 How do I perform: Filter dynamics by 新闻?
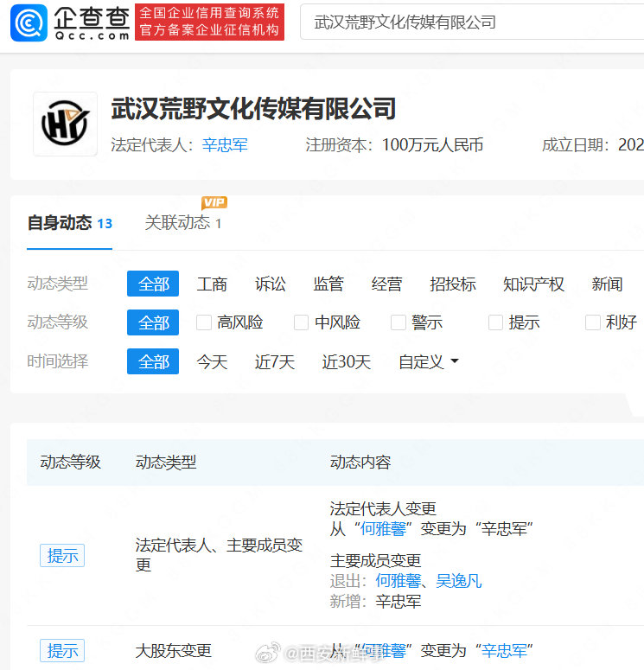(x=607, y=284)
